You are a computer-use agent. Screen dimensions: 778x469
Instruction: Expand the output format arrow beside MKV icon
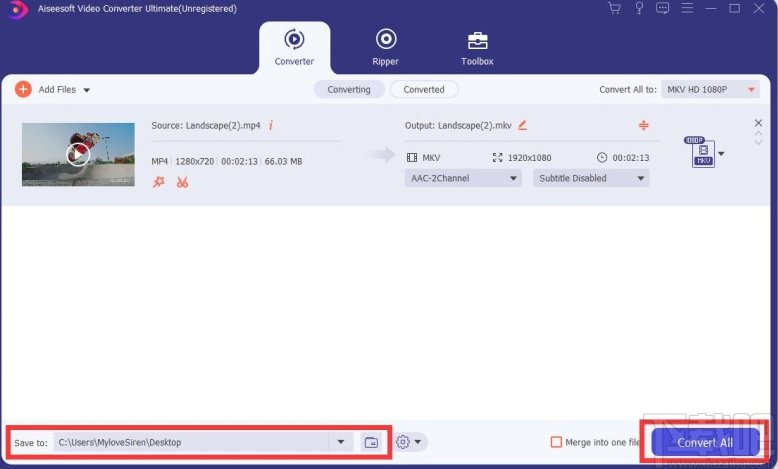pyautogui.click(x=721, y=154)
